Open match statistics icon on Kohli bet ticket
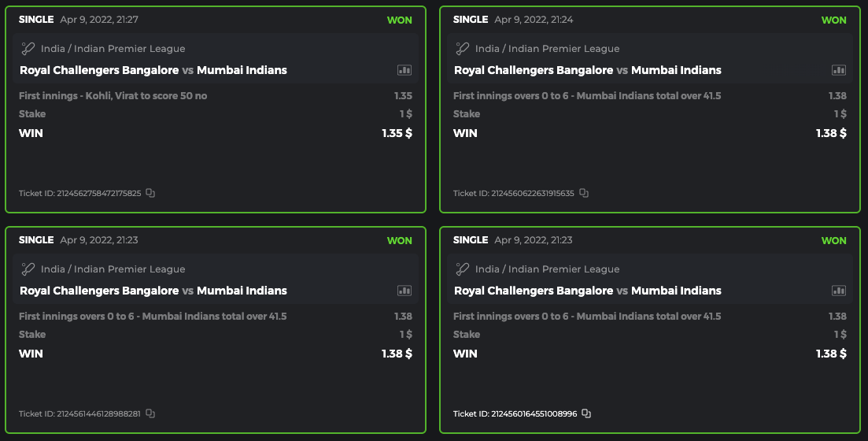Image resolution: width=868 pixels, height=441 pixels. tap(404, 70)
